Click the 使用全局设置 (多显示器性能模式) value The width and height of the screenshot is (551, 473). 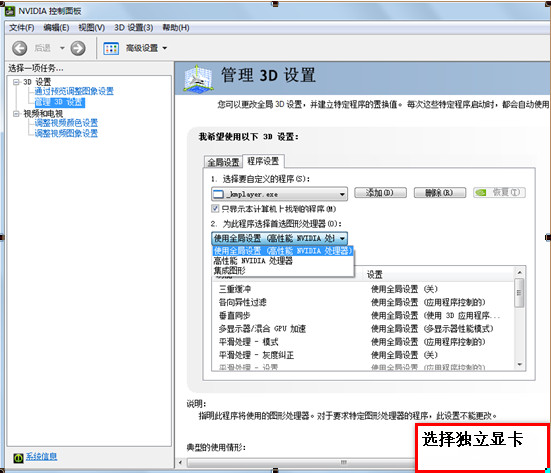pos(432,329)
